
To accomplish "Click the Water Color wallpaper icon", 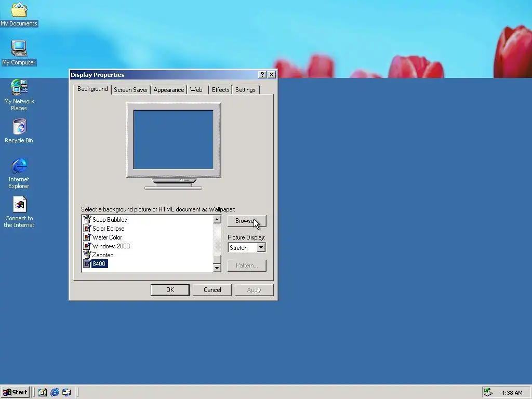I will [x=87, y=237].
